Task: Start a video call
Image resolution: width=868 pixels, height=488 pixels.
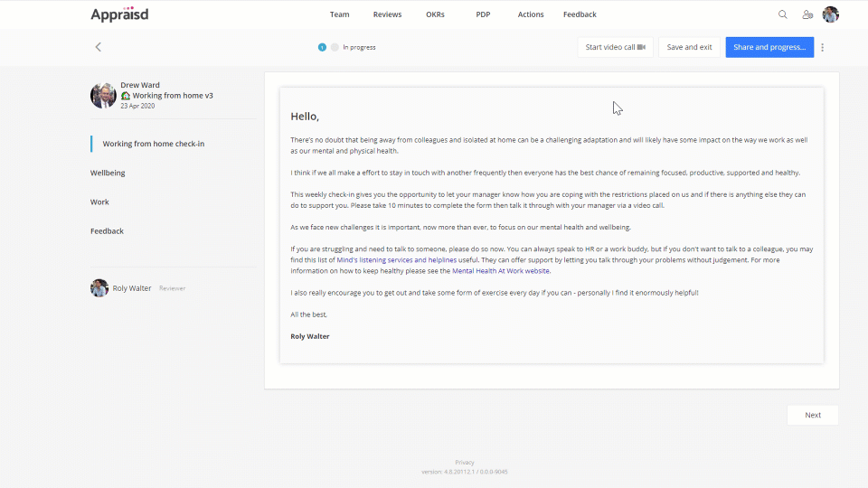Action: click(615, 47)
